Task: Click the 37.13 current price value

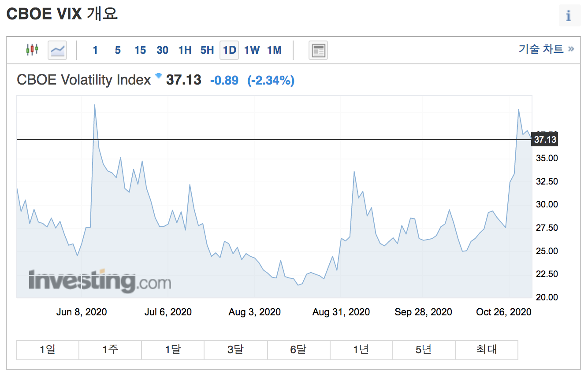Action: (x=183, y=80)
